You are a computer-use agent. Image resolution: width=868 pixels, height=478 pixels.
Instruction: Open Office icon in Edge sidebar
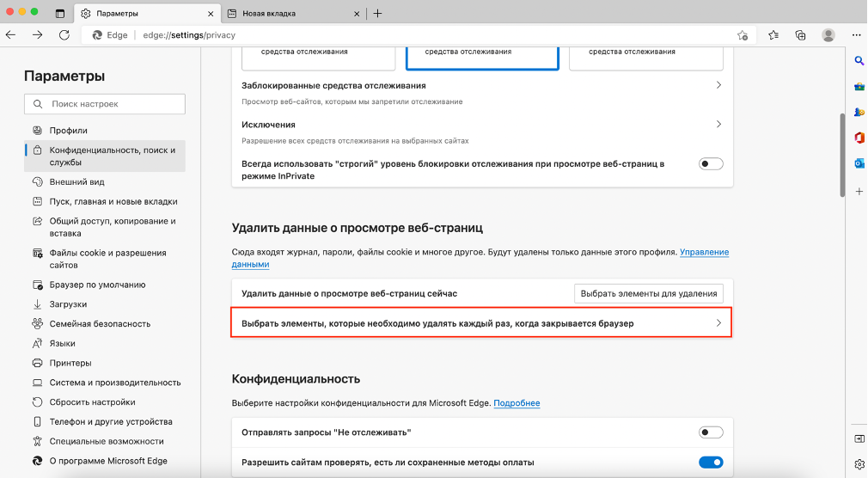point(859,138)
